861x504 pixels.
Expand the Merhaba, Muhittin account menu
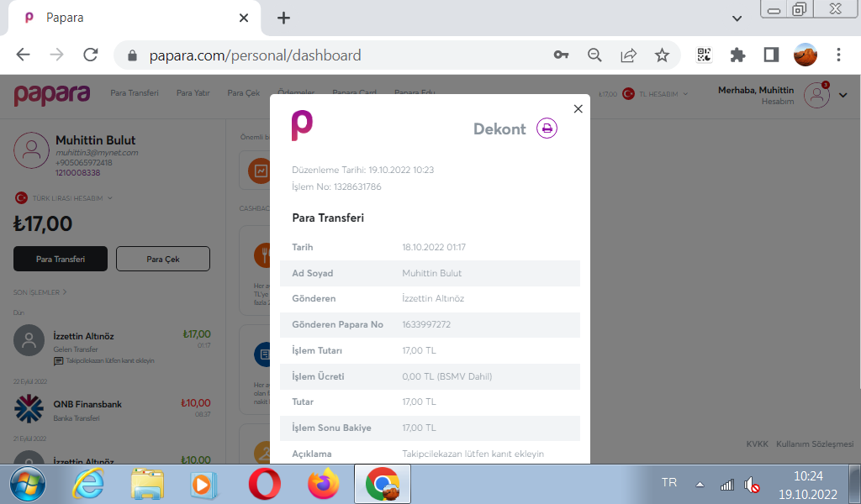coord(843,95)
